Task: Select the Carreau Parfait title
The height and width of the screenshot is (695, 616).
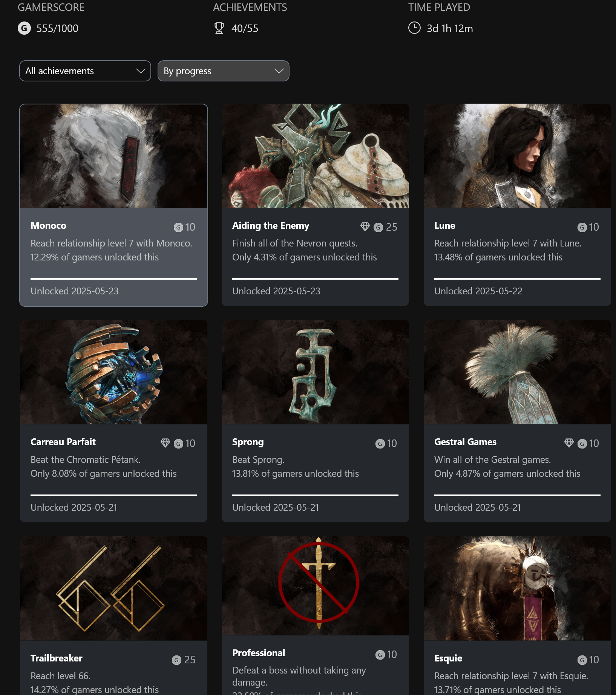Action: [x=63, y=442]
